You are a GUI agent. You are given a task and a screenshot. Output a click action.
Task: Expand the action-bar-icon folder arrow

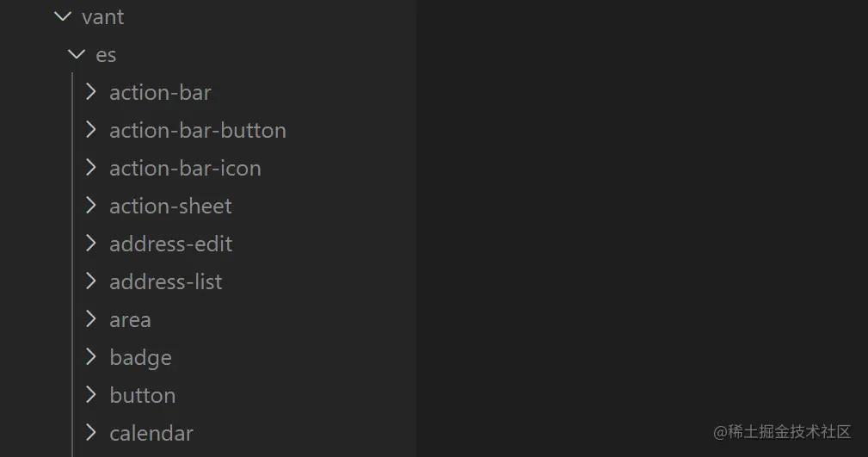point(91,168)
